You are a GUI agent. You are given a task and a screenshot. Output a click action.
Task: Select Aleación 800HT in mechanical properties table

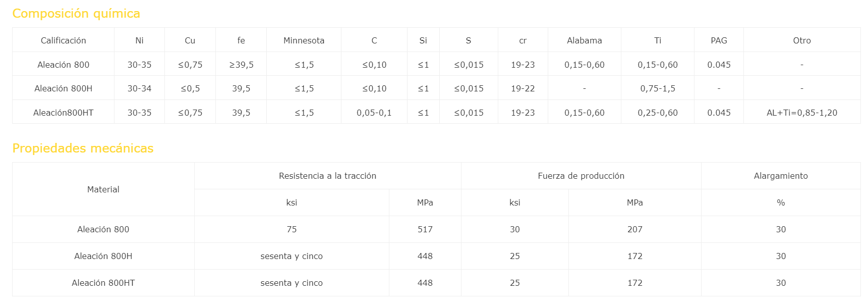103,283
